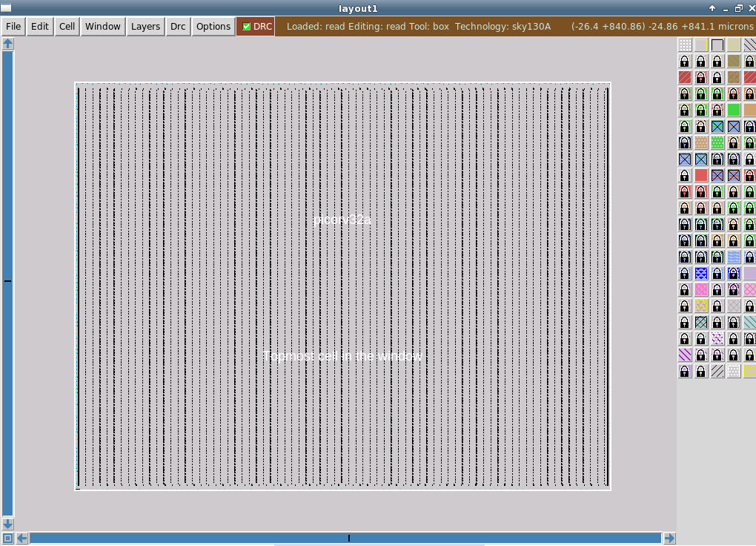Open the File menu
The height and width of the screenshot is (546, 756).
13,27
